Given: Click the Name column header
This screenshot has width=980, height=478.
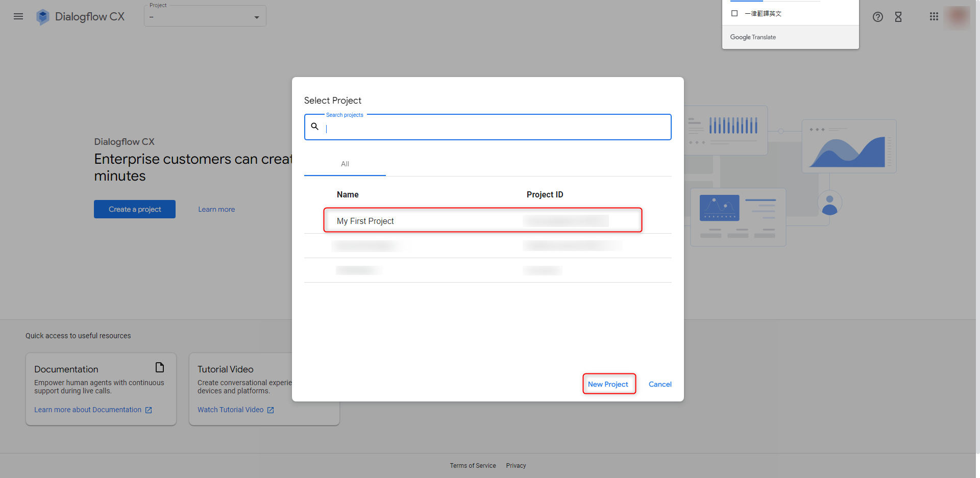Looking at the screenshot, I should pos(348,194).
